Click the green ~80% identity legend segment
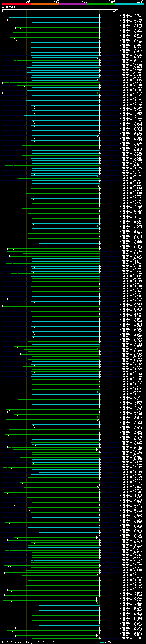Image resolution: width=146 pixels, height=644 pixels. point(101,4)
